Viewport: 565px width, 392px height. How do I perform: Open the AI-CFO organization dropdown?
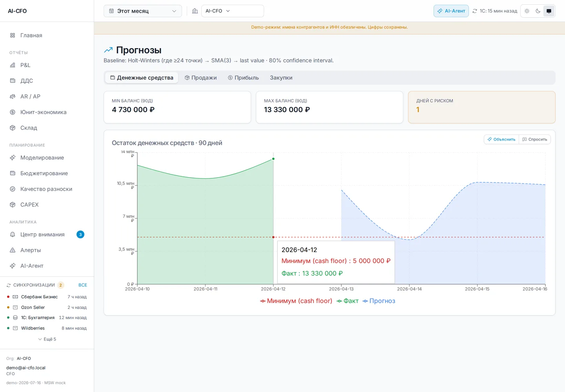tap(233, 11)
